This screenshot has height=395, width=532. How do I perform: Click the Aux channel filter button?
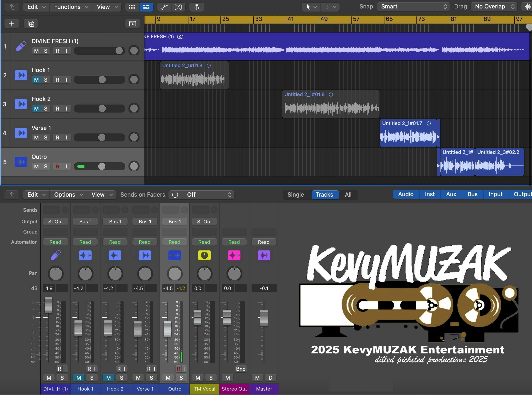tap(451, 194)
